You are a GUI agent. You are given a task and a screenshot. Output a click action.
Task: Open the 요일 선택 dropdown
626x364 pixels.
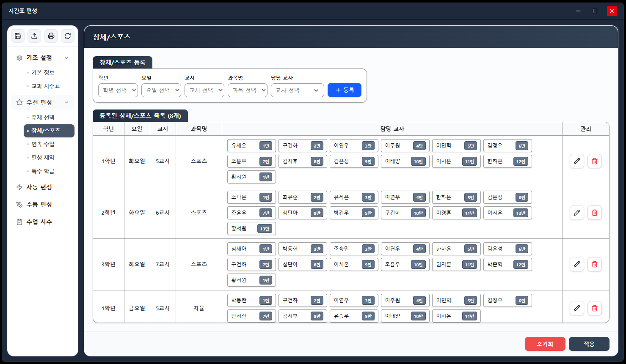point(161,90)
